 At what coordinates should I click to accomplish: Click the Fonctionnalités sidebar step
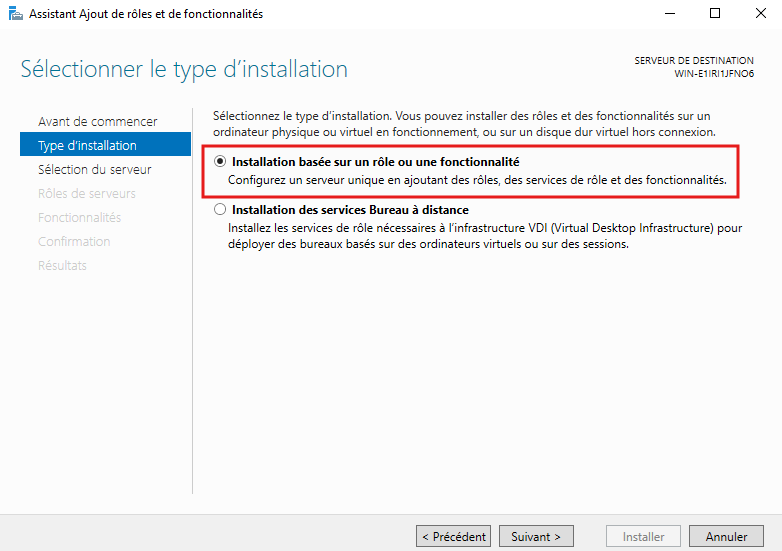pos(79,217)
